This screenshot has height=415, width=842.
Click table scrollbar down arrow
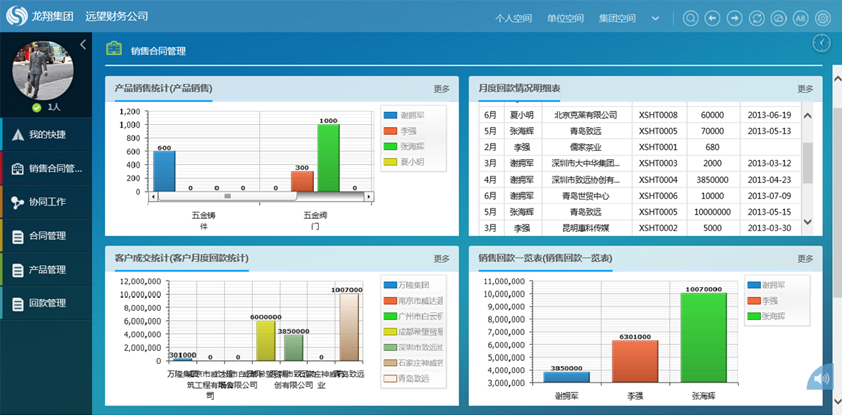coord(808,221)
